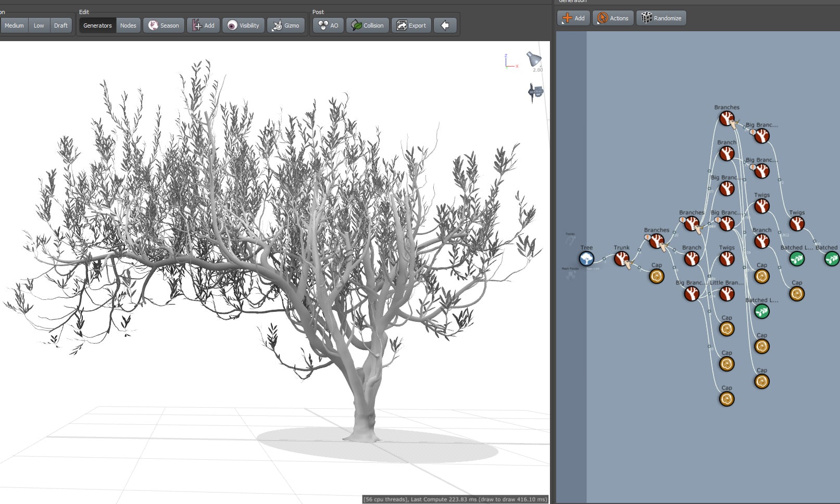The height and width of the screenshot is (504, 840).
Task: Click the Forces icon left of Tree node
Action: click(570, 241)
